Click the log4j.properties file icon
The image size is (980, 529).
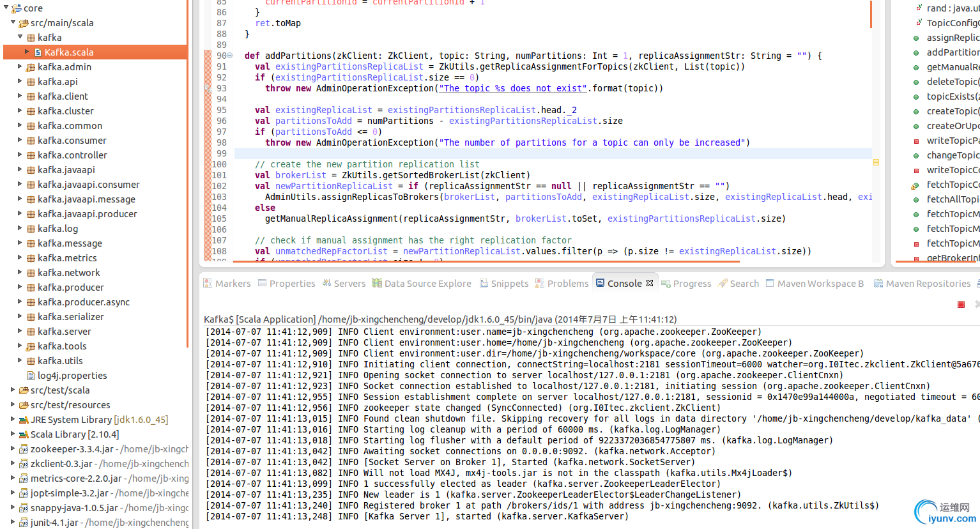(x=31, y=376)
